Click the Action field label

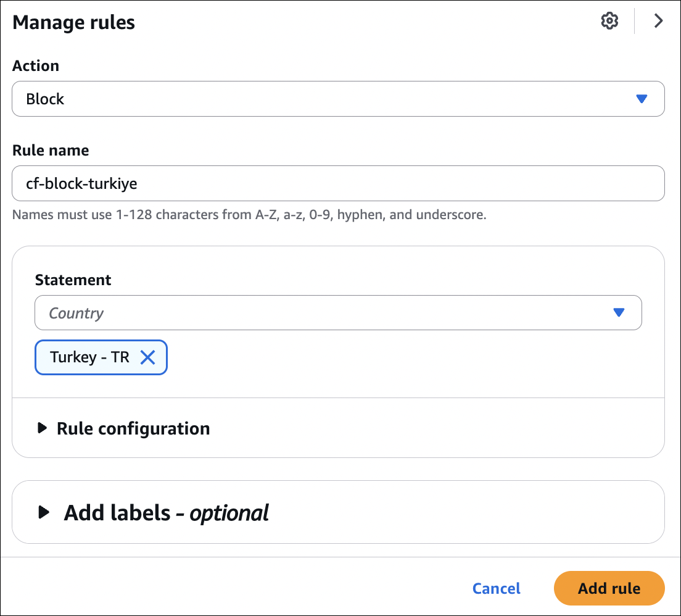pos(36,65)
